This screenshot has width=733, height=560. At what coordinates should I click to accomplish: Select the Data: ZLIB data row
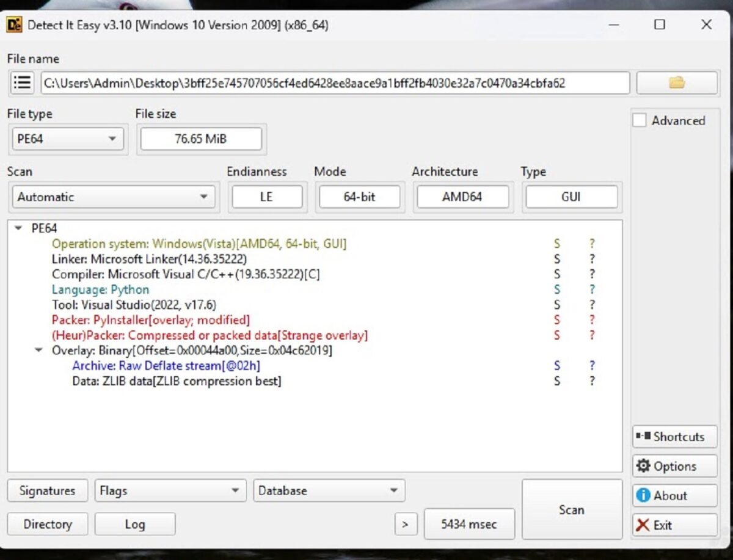[x=177, y=381]
